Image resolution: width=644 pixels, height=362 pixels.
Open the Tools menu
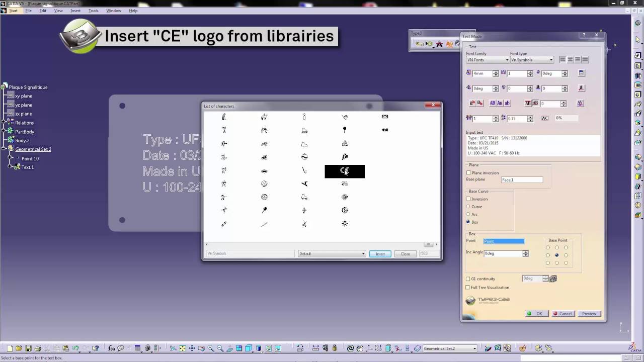tap(93, 11)
